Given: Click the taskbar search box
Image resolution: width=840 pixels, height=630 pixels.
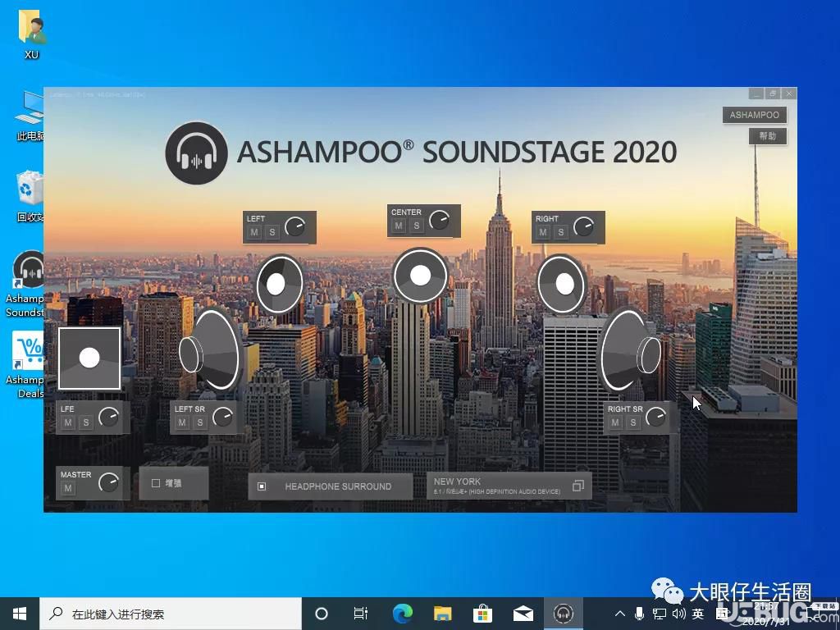Looking at the screenshot, I should (x=171, y=614).
